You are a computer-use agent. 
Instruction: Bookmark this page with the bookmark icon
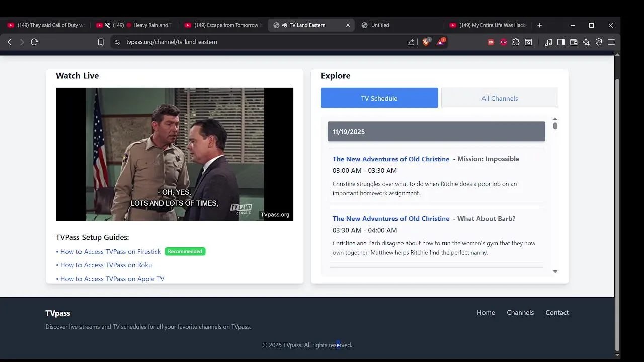click(101, 42)
